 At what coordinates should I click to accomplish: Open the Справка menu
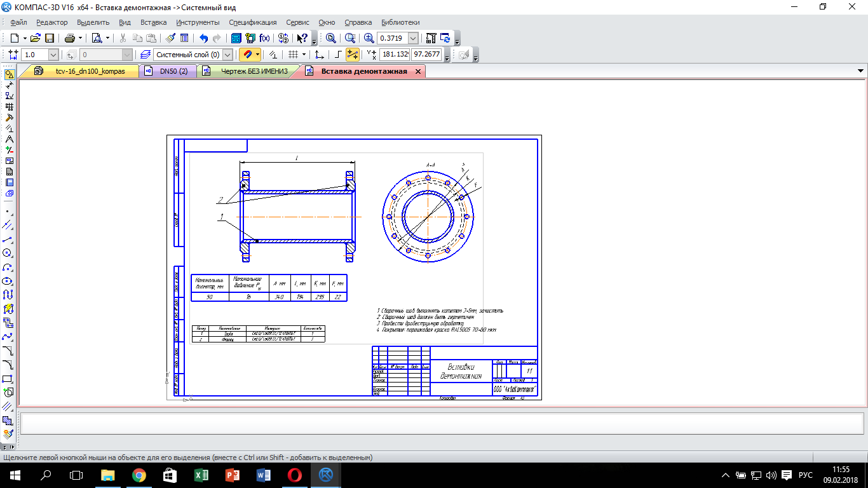358,22
